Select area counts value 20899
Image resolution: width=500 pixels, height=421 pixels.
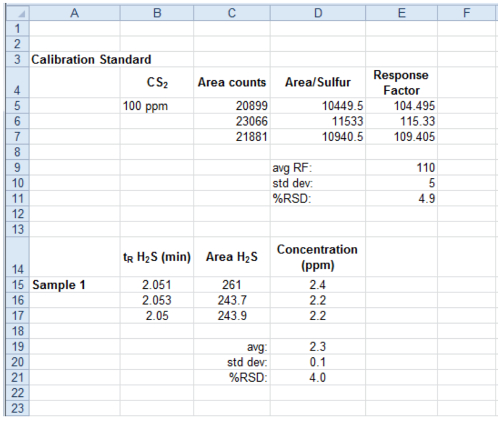[x=232, y=106]
